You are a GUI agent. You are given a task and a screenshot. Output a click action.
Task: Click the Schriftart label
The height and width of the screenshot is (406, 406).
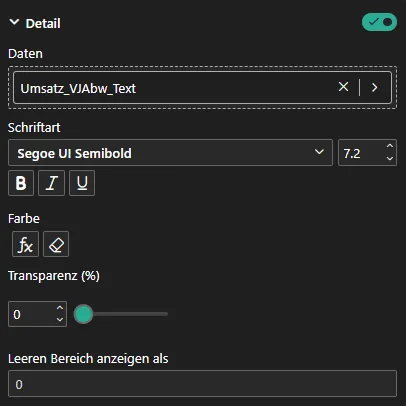34,128
